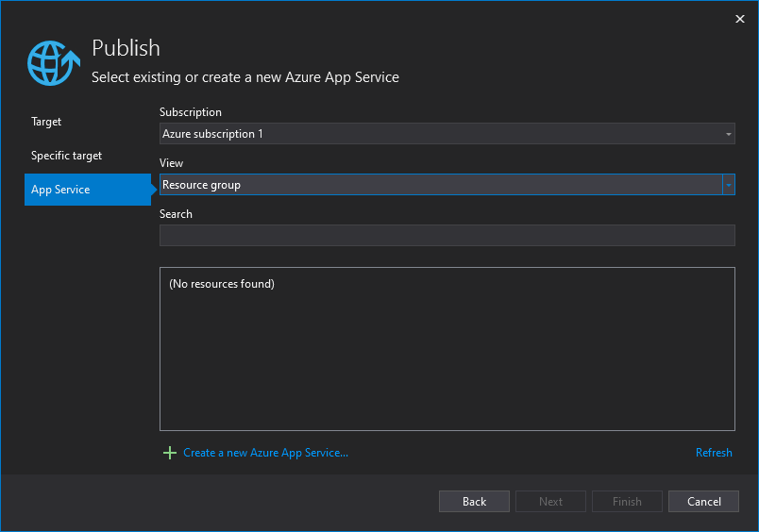Open the Azure subscription 1 combo box

point(439,134)
